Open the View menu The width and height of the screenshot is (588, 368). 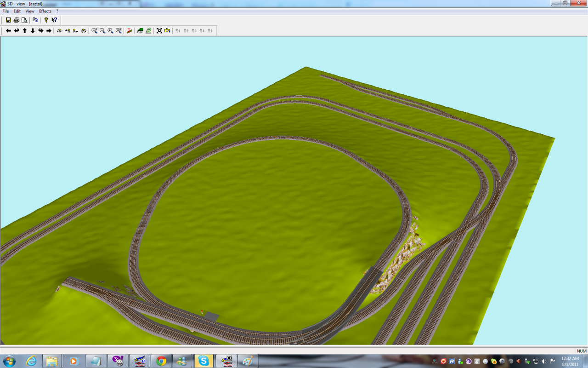[30, 11]
